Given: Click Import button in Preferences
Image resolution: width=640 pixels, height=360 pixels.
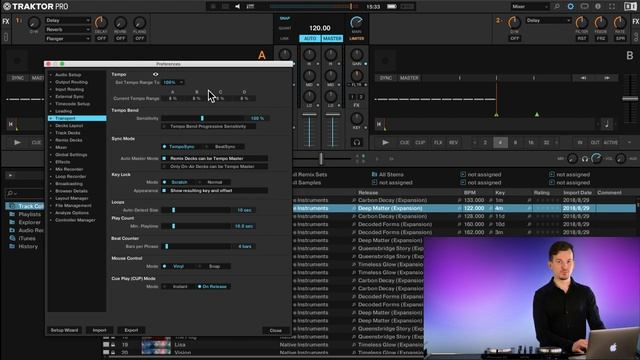Looking at the screenshot, I should [99, 330].
